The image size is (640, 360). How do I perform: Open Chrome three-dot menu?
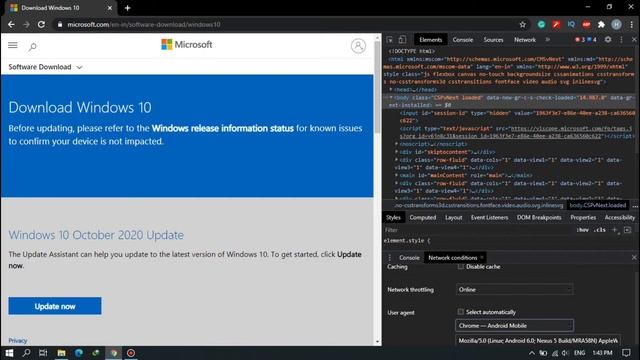point(631,24)
